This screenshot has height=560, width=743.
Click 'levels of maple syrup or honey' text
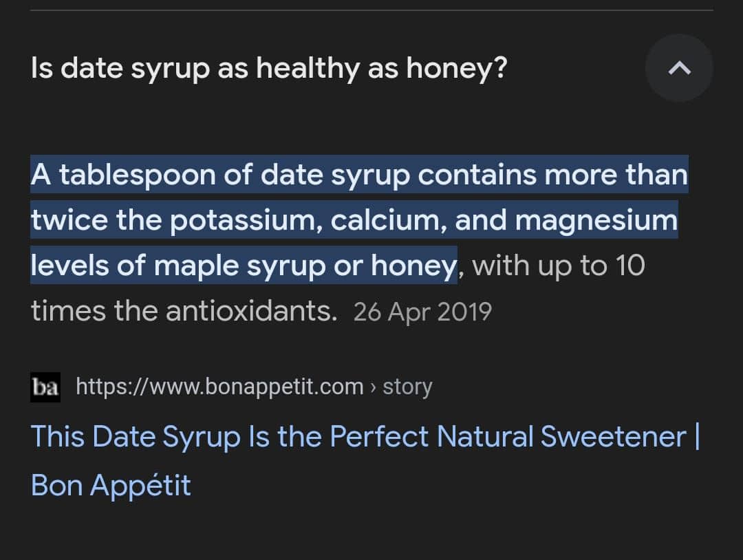pos(244,266)
